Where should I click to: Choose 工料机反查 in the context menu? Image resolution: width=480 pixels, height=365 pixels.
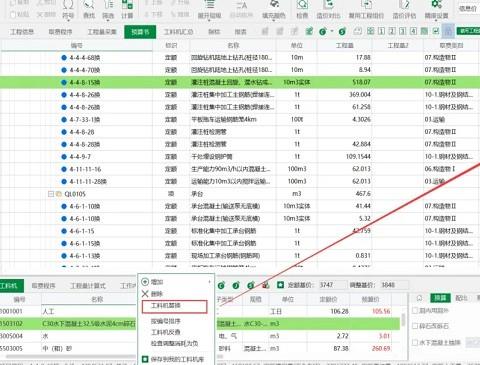pos(166,332)
